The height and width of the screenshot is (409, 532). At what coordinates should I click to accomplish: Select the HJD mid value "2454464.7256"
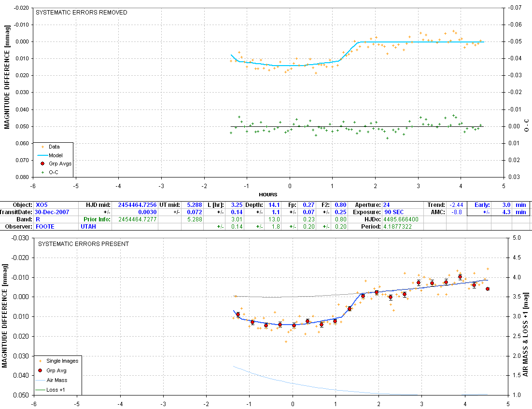point(138,205)
